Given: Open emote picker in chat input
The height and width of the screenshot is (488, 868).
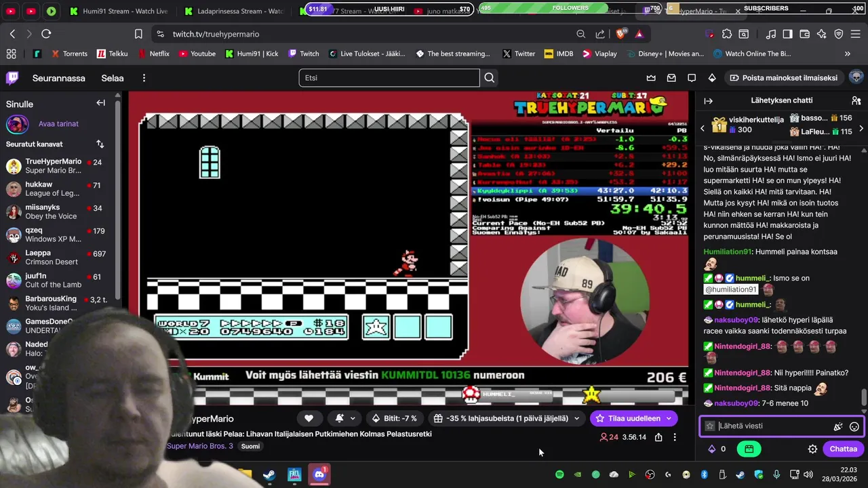Looking at the screenshot, I should (x=854, y=426).
